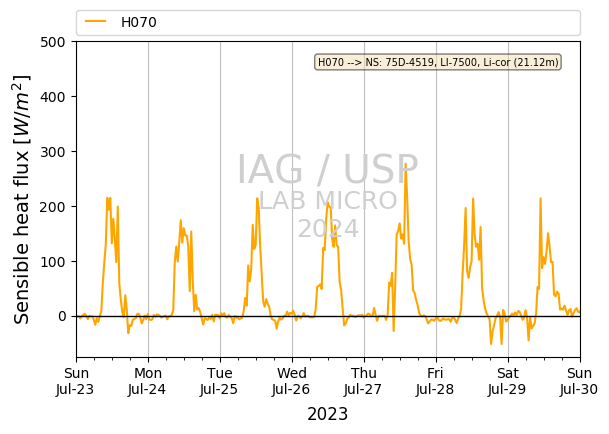Click the 2023 x-axis title
Image resolution: width=609 pixels, height=434 pixels.
click(327, 414)
